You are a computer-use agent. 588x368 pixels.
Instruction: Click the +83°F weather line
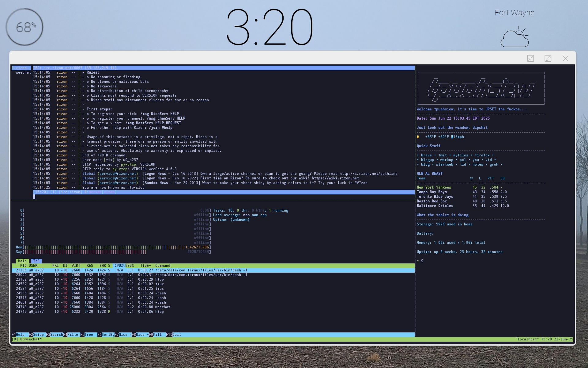440,137
